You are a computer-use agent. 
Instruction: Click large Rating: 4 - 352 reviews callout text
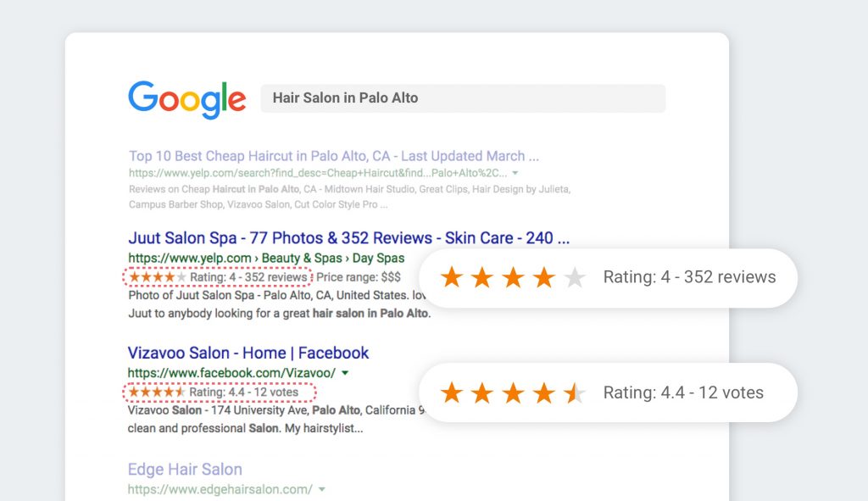coord(689,277)
